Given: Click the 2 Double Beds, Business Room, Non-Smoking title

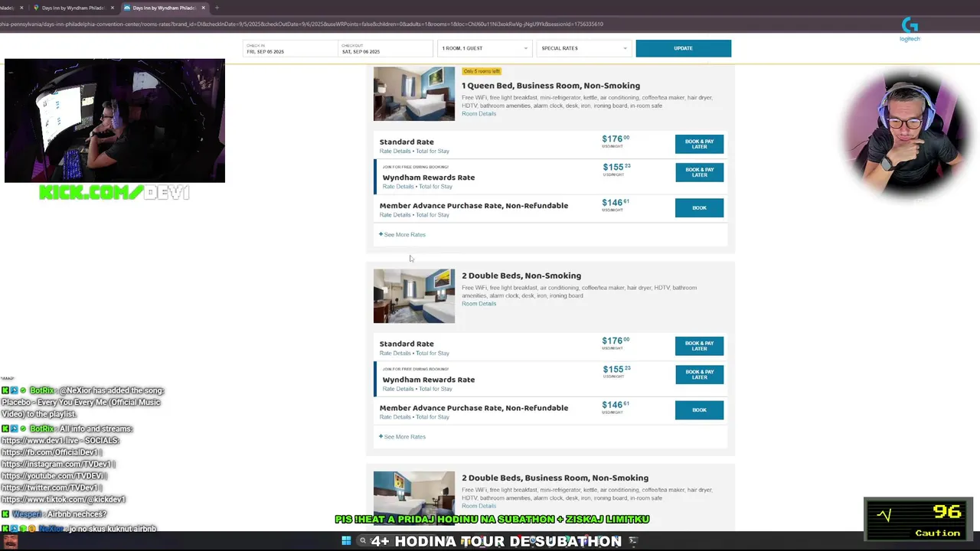Looking at the screenshot, I should click(555, 478).
